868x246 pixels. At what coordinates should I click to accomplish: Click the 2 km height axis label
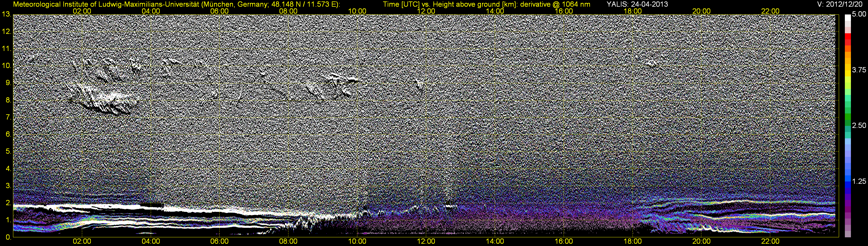coord(8,203)
